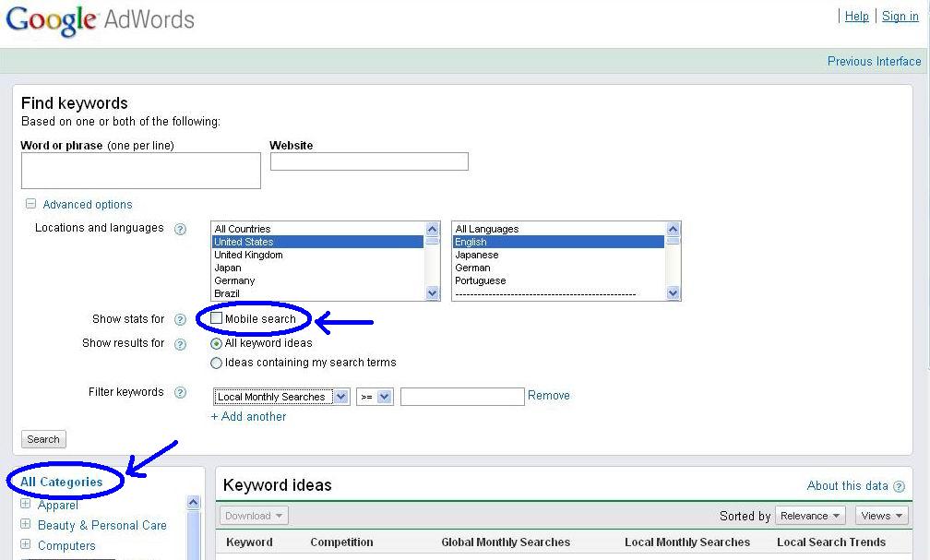The height and width of the screenshot is (560, 930).
Task: Click + Add another filter
Action: (x=248, y=416)
